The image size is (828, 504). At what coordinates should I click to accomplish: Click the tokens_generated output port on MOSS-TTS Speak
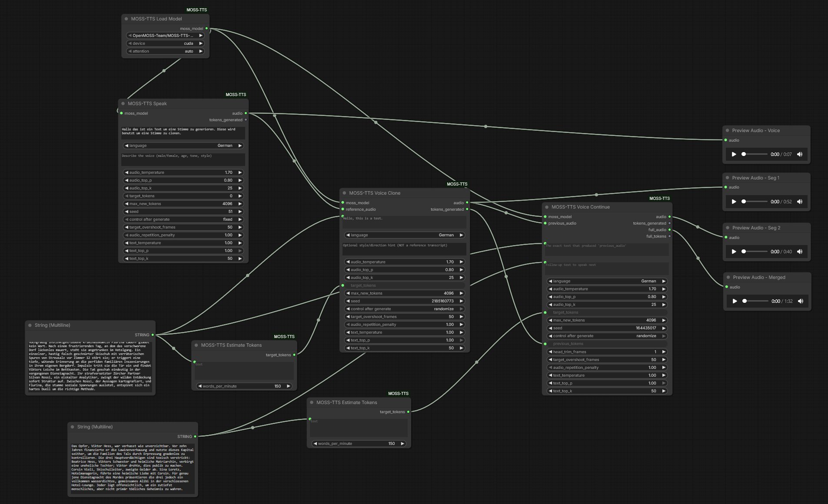pos(246,120)
